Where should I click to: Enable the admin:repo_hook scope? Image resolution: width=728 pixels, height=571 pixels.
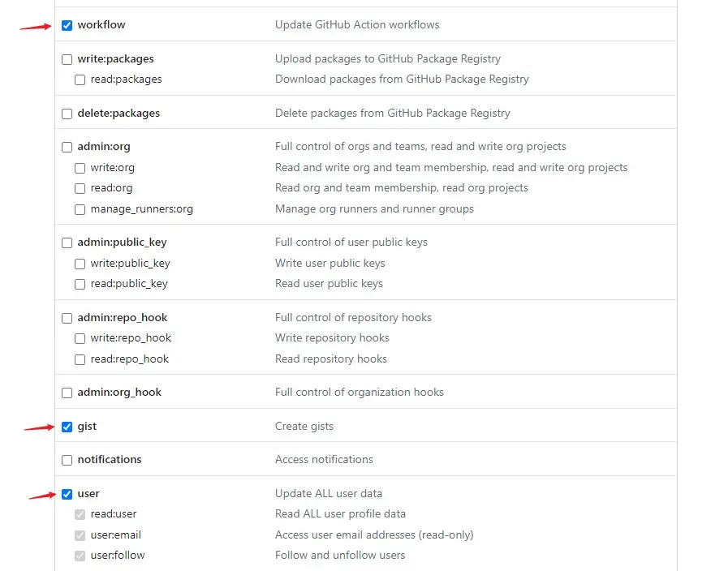pyautogui.click(x=67, y=318)
